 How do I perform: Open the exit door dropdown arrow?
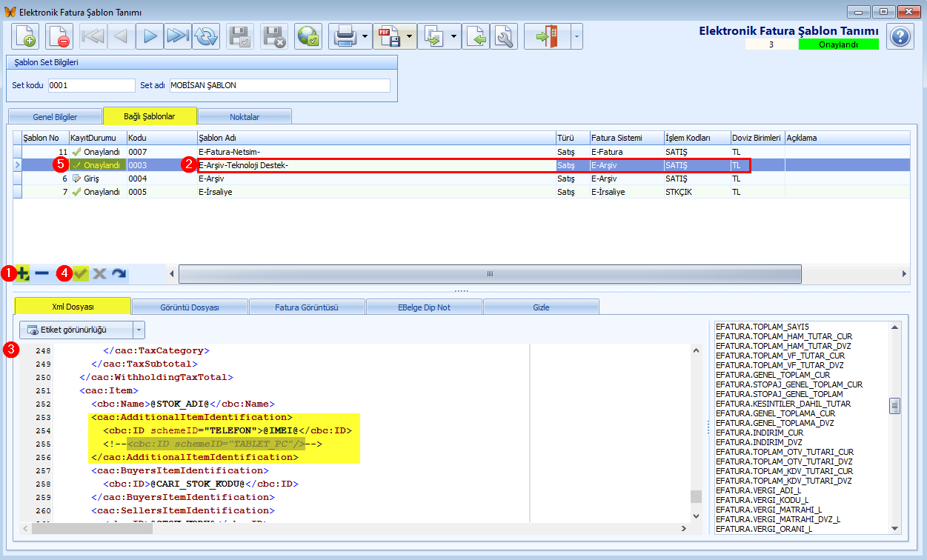coord(576,36)
